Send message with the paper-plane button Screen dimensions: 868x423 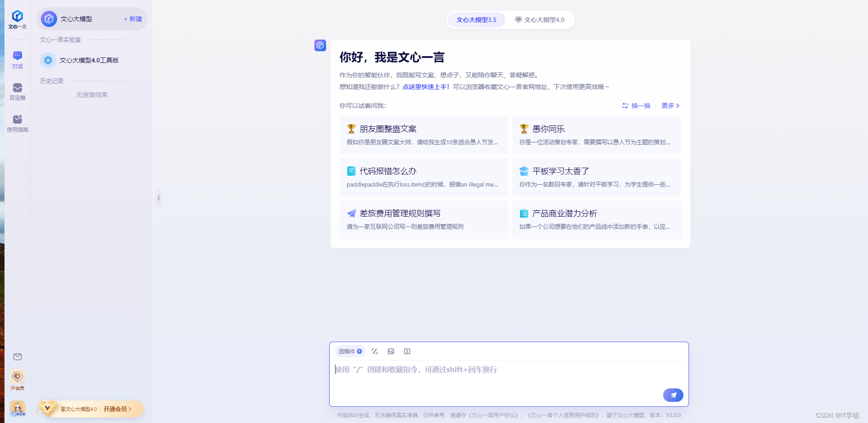673,395
